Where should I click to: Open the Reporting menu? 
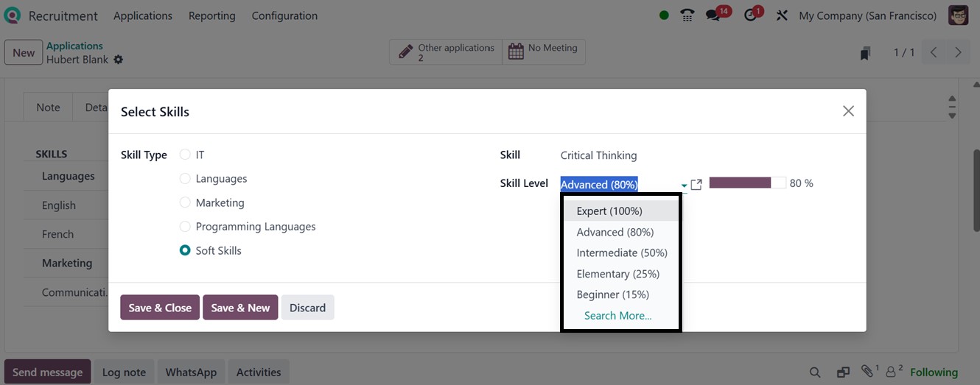coord(211,15)
